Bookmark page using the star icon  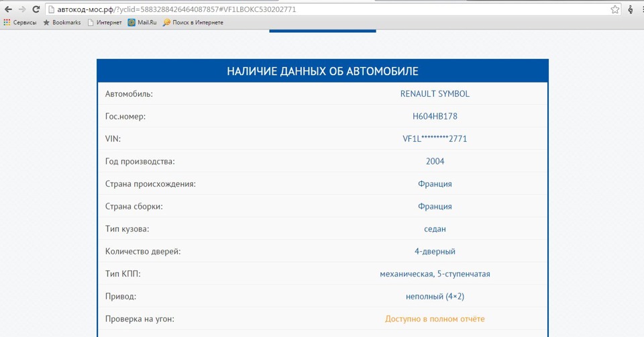(615, 9)
